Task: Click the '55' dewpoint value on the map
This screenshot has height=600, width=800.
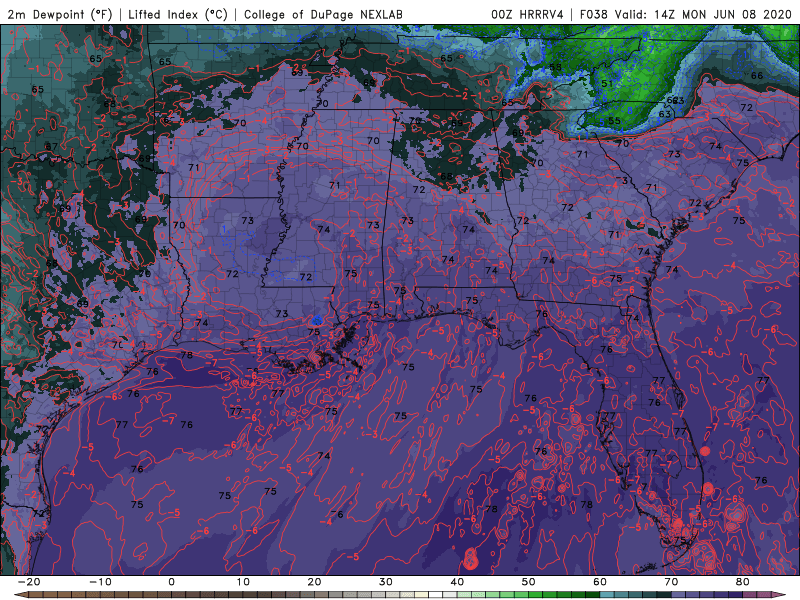Action: tap(614, 121)
